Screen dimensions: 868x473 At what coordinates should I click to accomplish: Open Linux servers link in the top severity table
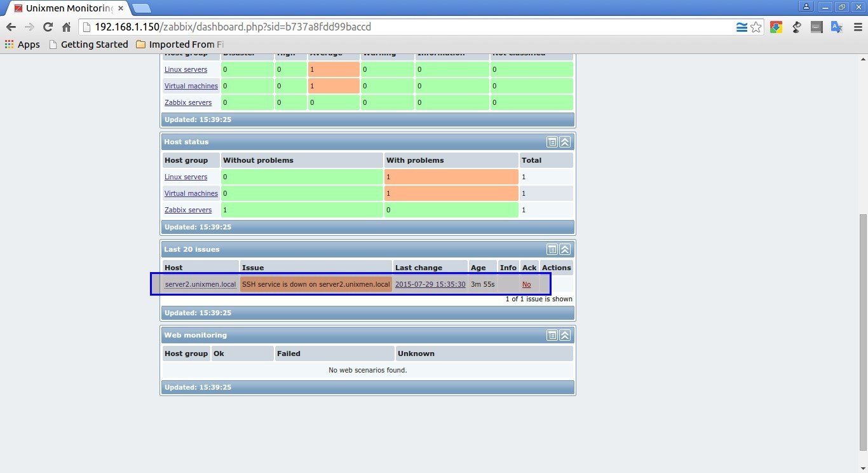click(186, 69)
